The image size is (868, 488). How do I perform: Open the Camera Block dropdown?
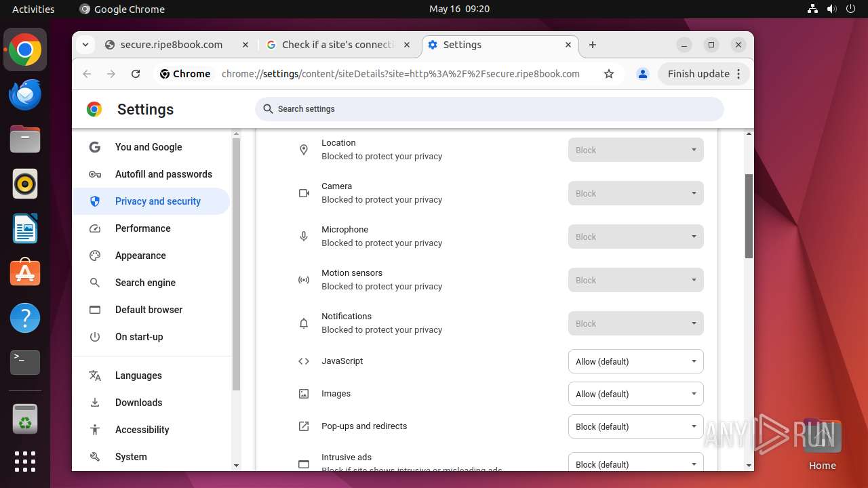635,193
